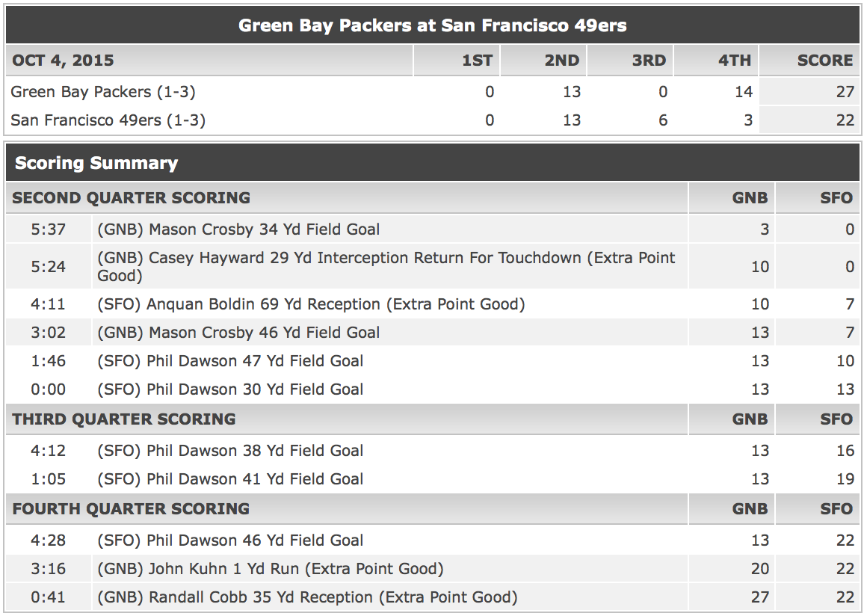The width and height of the screenshot is (864, 616).
Task: Click the OCT 4, 2015 date header
Action: click(63, 60)
